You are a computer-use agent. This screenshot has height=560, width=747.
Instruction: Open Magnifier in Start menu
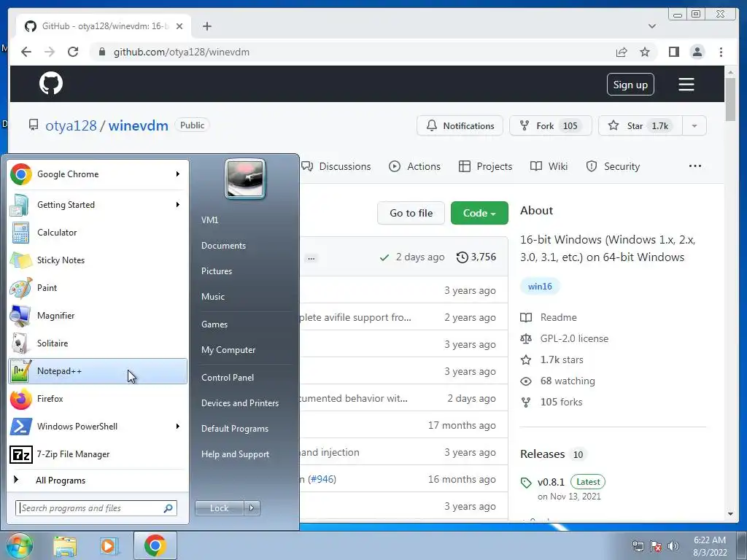(98, 315)
